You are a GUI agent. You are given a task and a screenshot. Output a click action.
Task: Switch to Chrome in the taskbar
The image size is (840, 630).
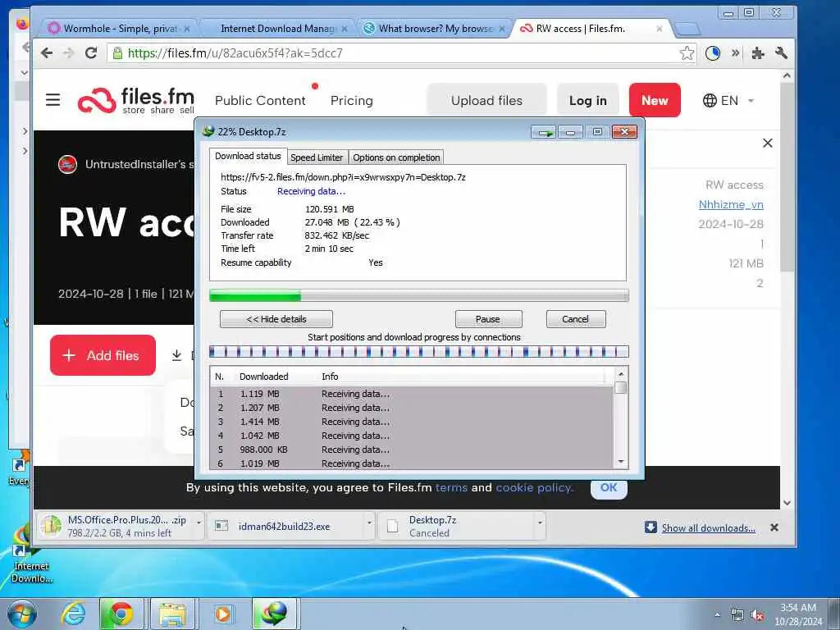(121, 614)
